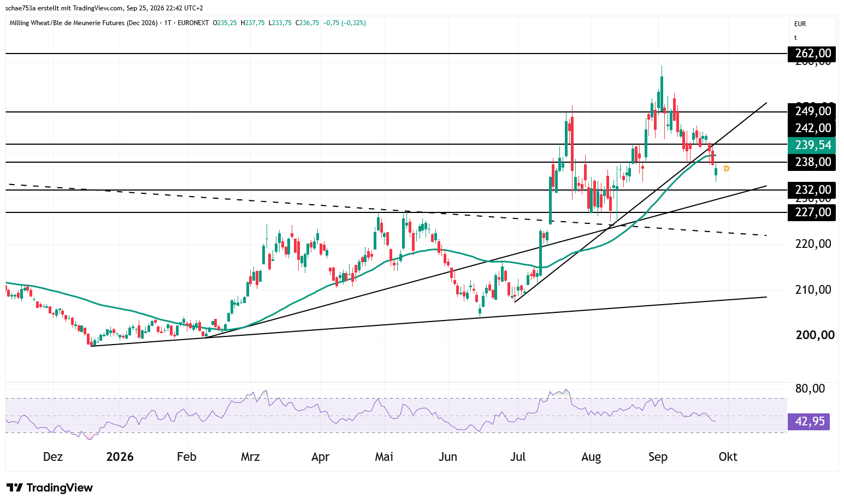Screen dimensions: 844x504
Task: Click the 2026 year label on the time axis
Action: tap(120, 456)
